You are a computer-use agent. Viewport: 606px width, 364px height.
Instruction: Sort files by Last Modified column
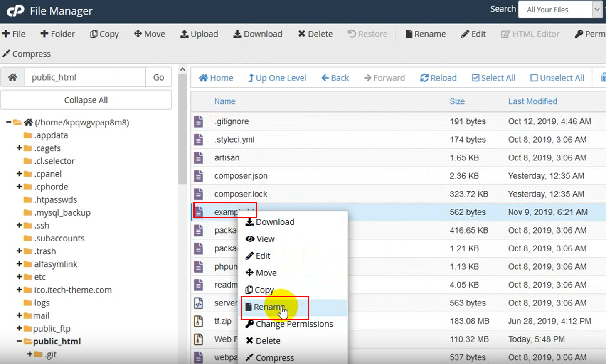(x=532, y=101)
